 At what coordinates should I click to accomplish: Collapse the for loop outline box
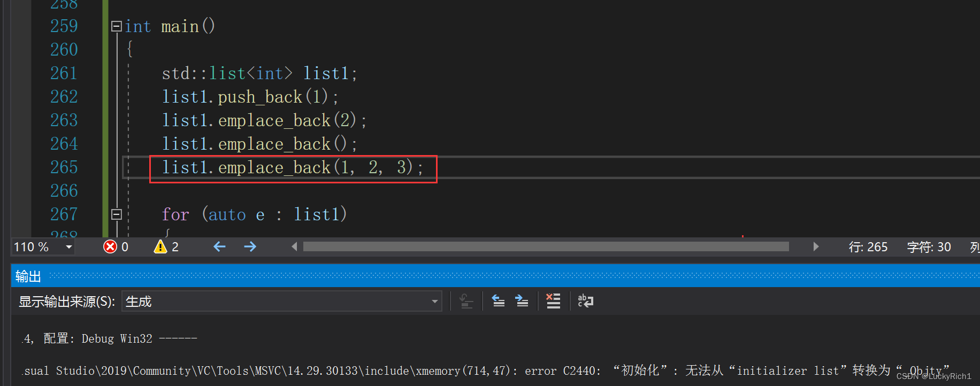coord(117,214)
